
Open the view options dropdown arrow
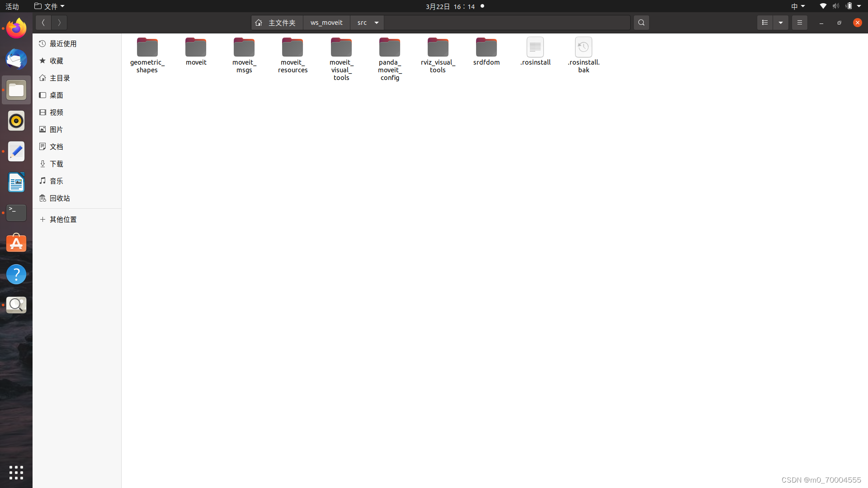coord(781,23)
